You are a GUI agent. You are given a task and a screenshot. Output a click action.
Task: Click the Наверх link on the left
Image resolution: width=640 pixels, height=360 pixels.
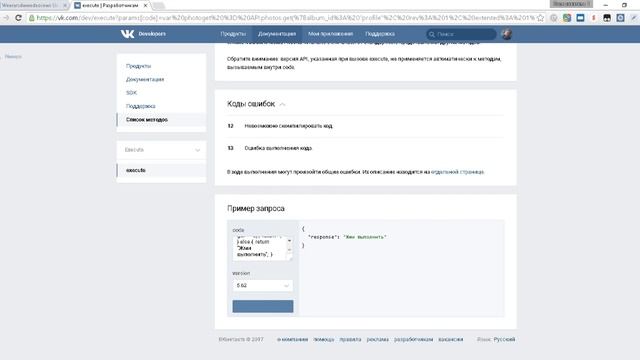tap(13, 57)
